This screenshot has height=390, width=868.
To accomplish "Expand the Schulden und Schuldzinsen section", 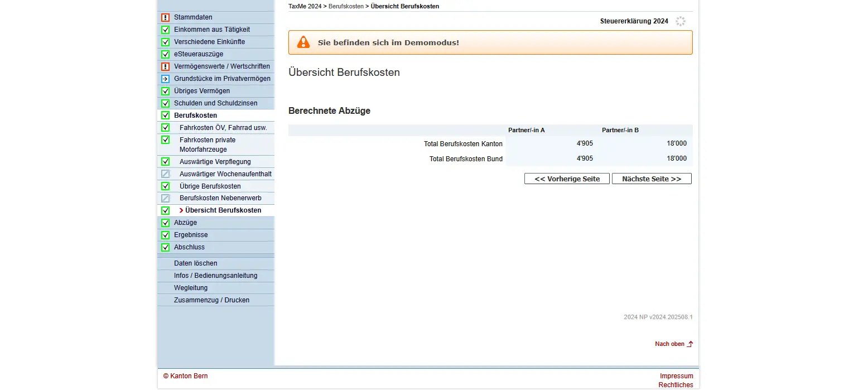I will pos(215,103).
